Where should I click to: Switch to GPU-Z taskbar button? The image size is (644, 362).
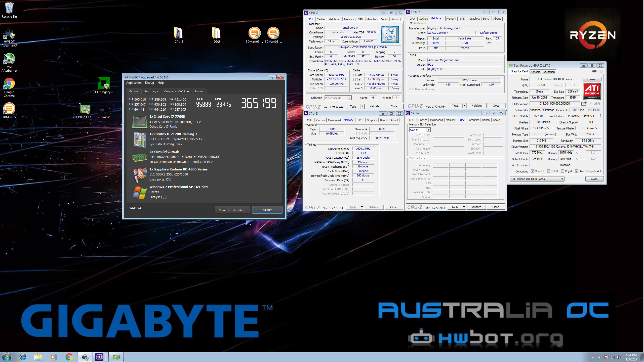pyautogui.click(x=116, y=357)
